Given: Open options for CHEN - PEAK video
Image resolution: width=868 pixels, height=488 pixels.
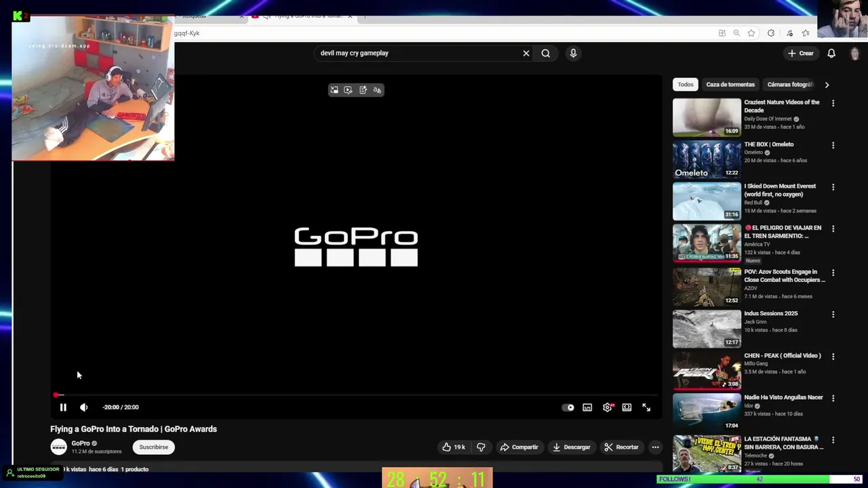Looking at the screenshot, I should pyautogui.click(x=833, y=357).
